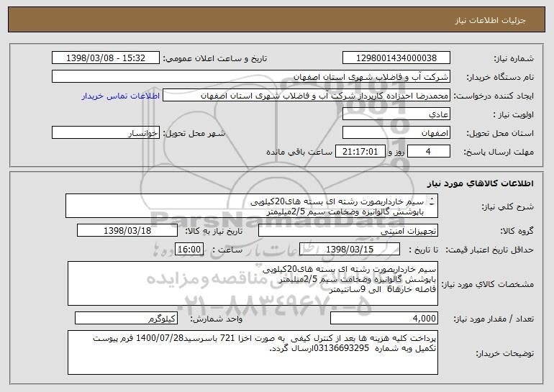Click the delivery province field اصفهان
554x392 pixels.
pos(396,133)
